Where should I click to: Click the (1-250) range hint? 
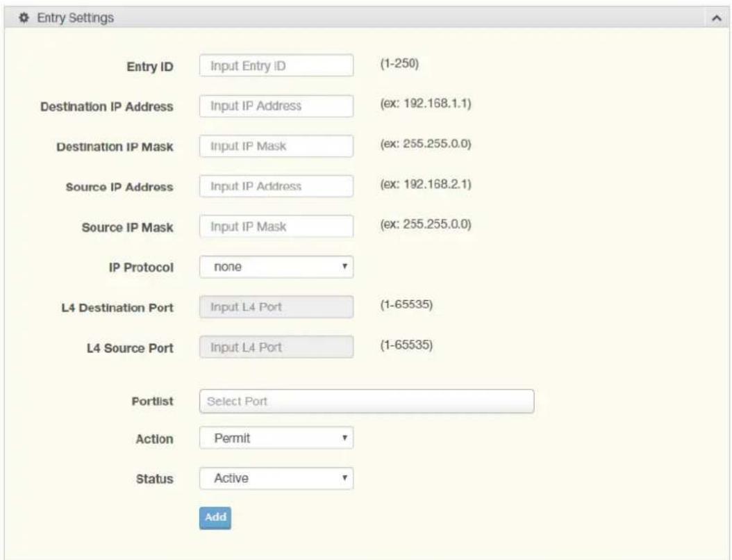click(x=399, y=63)
